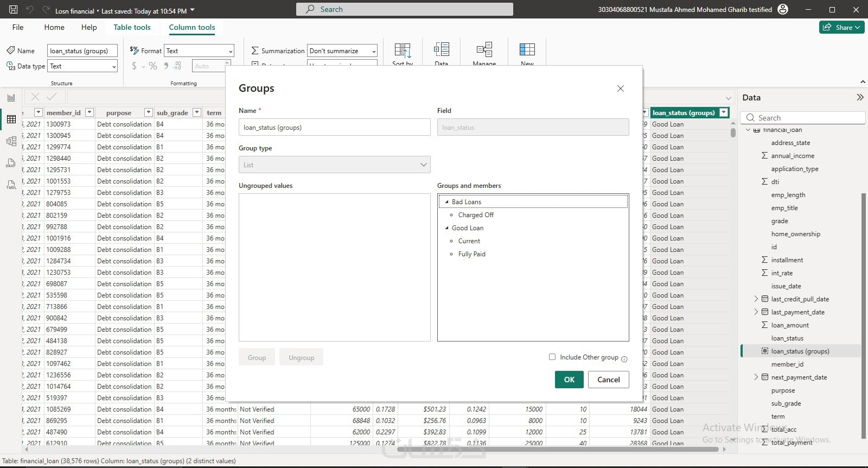Collapse the Good Loan group
The width and height of the screenshot is (868, 468).
446,228
